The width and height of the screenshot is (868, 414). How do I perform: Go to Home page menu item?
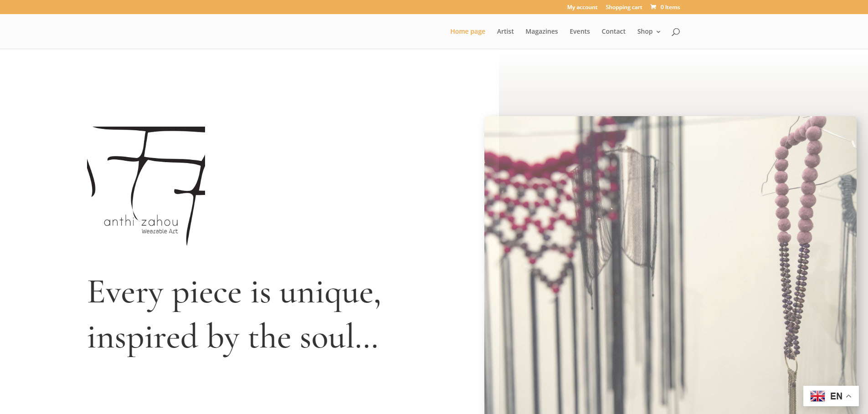(467, 31)
